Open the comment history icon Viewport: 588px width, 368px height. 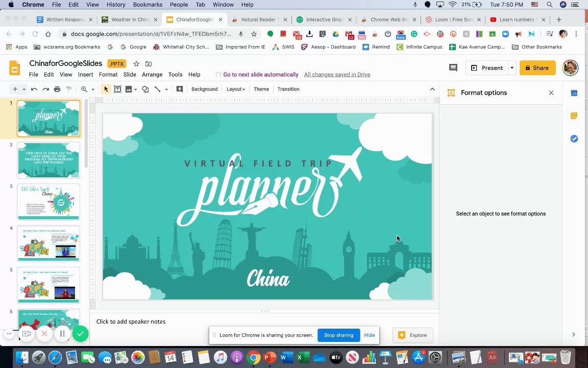[453, 67]
